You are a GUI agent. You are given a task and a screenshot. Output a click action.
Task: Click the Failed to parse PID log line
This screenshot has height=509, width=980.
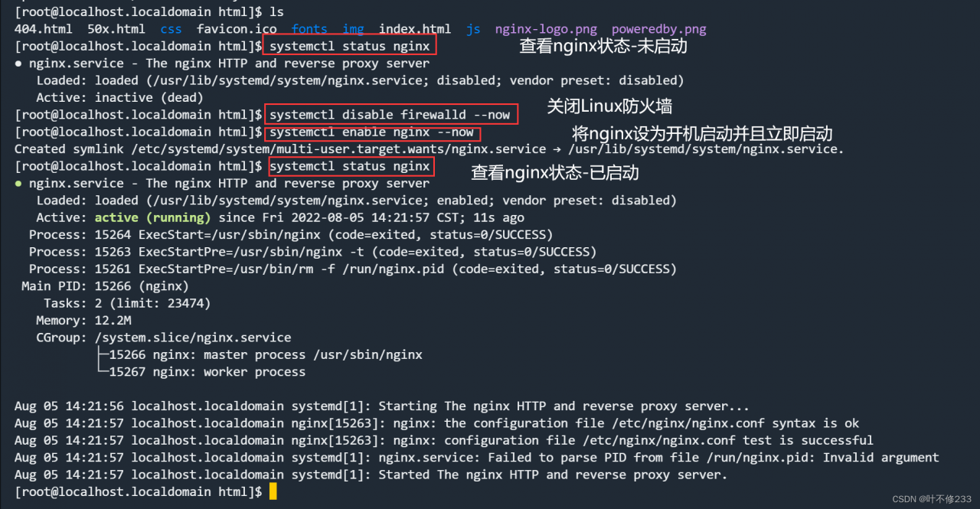click(476, 458)
